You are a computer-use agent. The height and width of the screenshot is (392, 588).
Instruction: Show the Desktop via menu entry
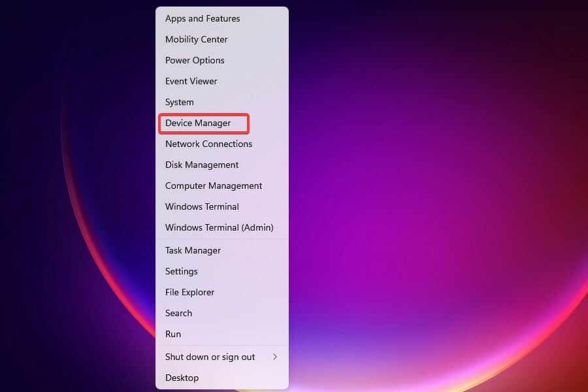pos(222,378)
